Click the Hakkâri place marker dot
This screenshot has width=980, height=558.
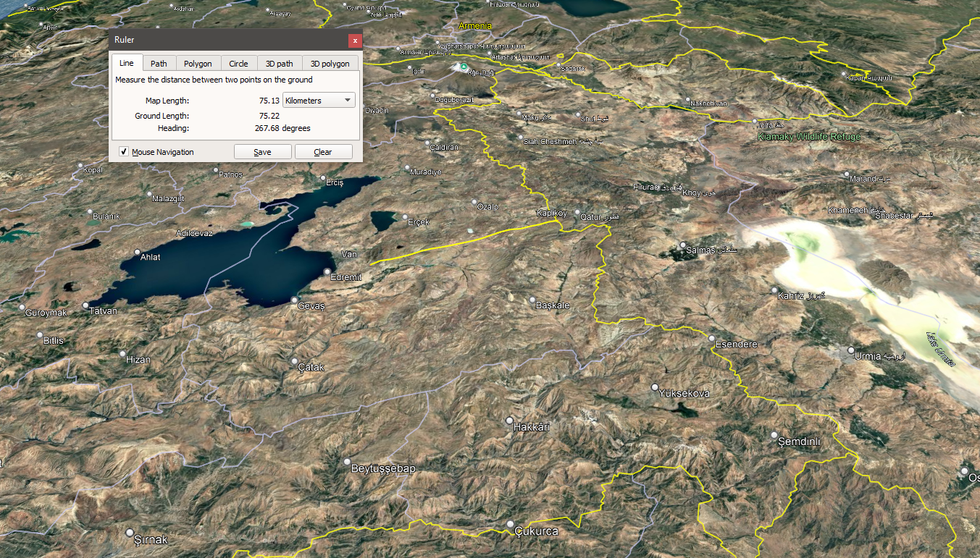[510, 420]
